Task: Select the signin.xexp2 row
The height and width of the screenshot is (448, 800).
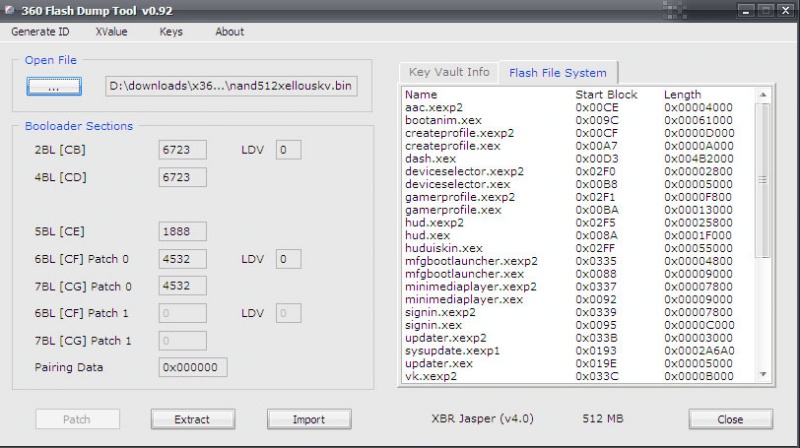Action: coord(578,312)
